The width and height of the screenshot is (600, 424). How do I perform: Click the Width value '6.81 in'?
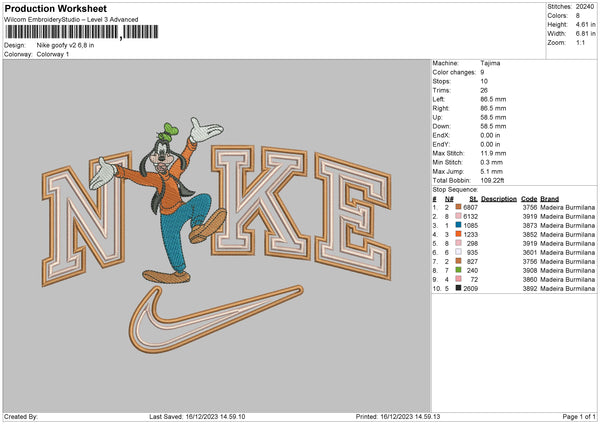[585, 34]
